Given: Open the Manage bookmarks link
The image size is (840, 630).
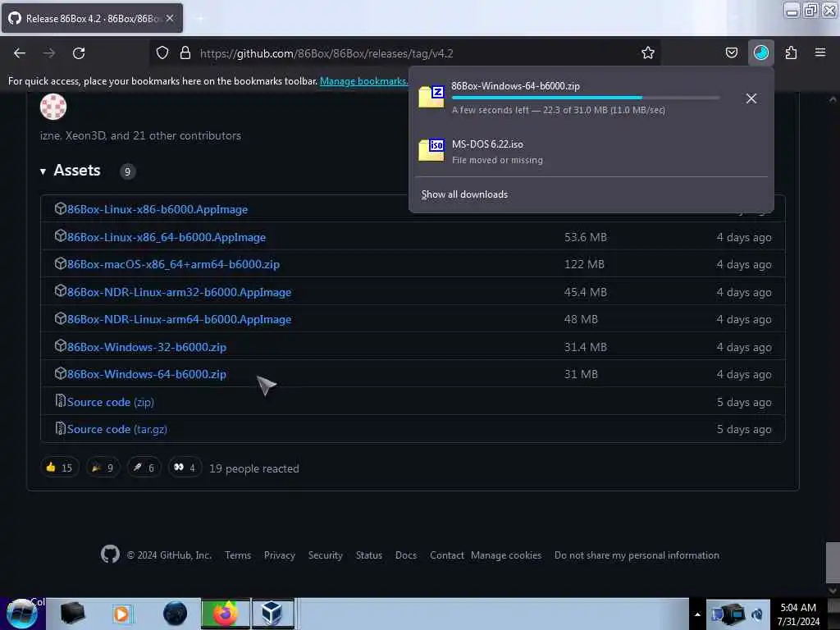Looking at the screenshot, I should [x=363, y=81].
